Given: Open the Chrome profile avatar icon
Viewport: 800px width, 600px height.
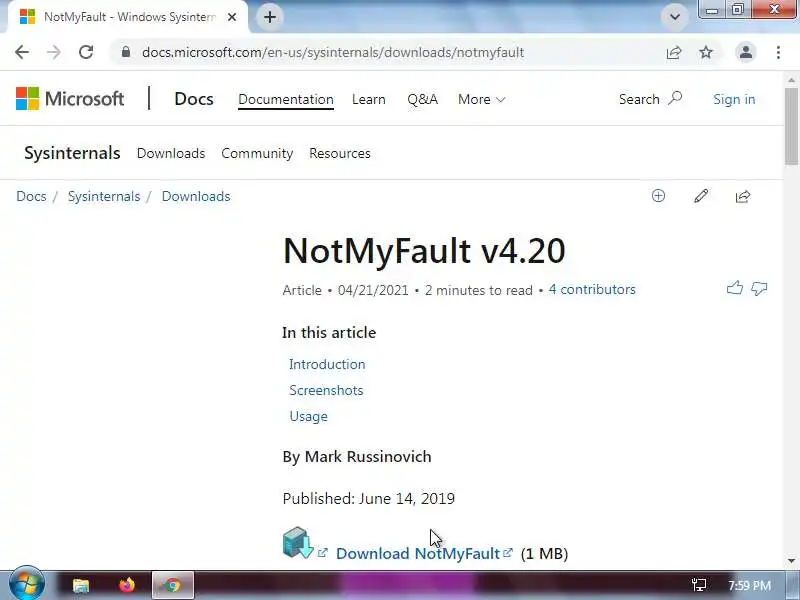Looking at the screenshot, I should (x=746, y=52).
